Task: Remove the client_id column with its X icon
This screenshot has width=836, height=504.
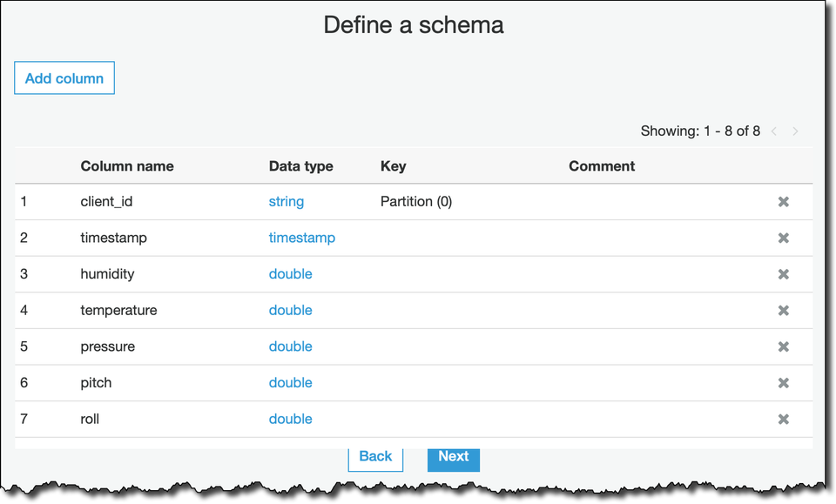Action: coord(783,202)
